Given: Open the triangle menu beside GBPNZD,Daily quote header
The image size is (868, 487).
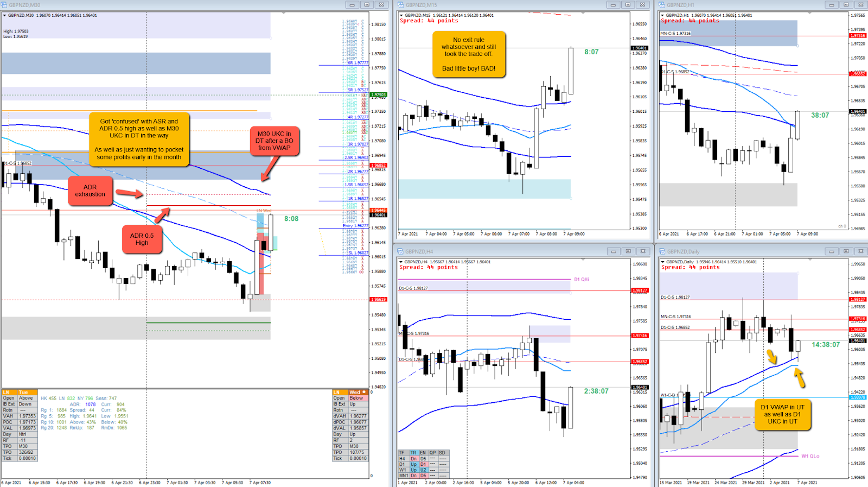Looking at the screenshot, I should click(662, 262).
